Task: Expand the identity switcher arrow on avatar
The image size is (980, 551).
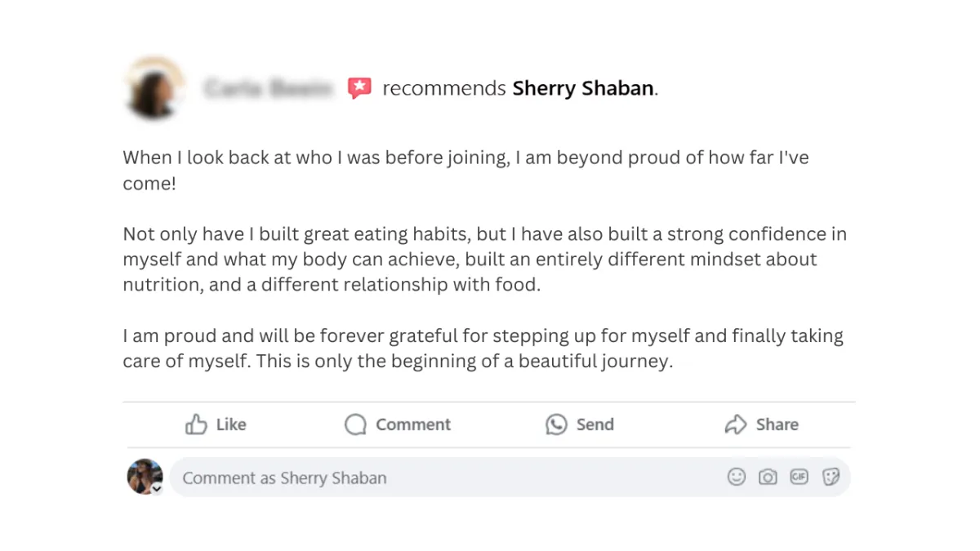Action: point(157,489)
